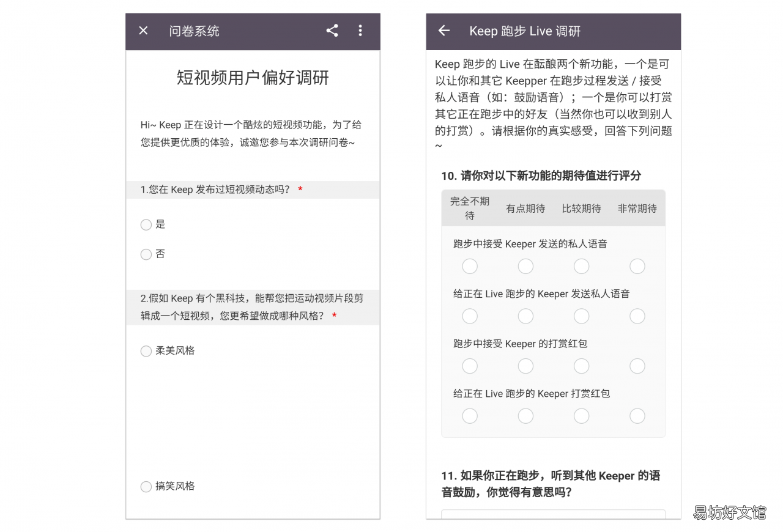Rate 给正在 Live 跑步的 Keeper 发送私人语音 as 有点期待
This screenshot has height=532, width=783.
click(x=525, y=316)
